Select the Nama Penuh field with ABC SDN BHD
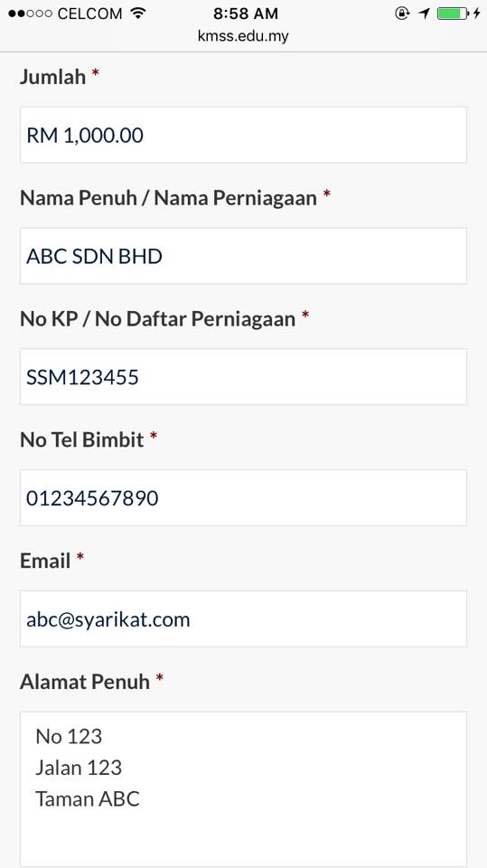Screen dimensions: 487x868 [244, 256]
